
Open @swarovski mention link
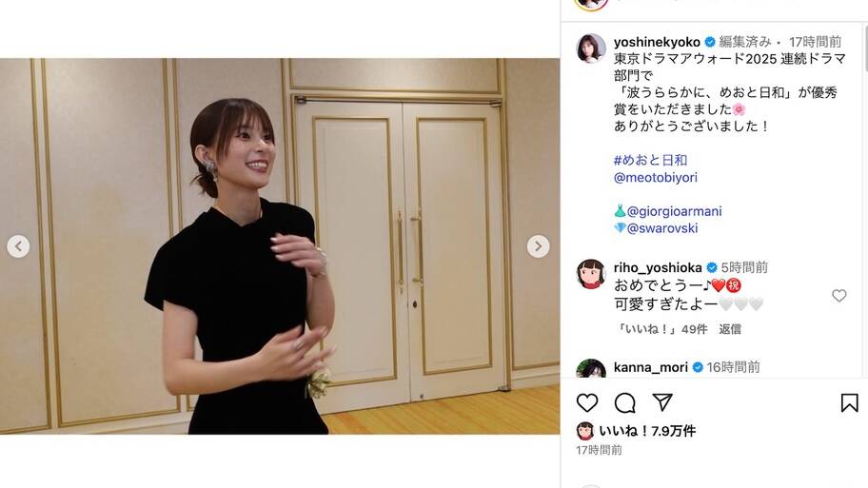[x=662, y=228]
